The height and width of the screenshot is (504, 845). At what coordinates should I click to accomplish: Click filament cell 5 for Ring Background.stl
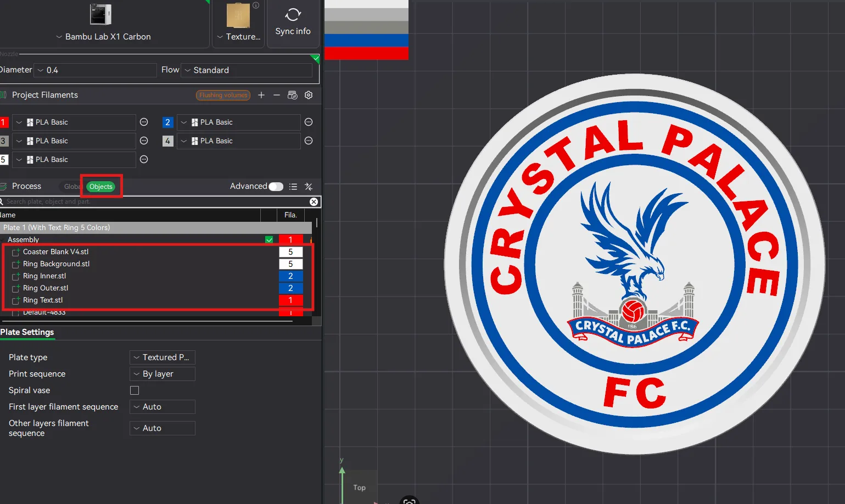coord(290,264)
